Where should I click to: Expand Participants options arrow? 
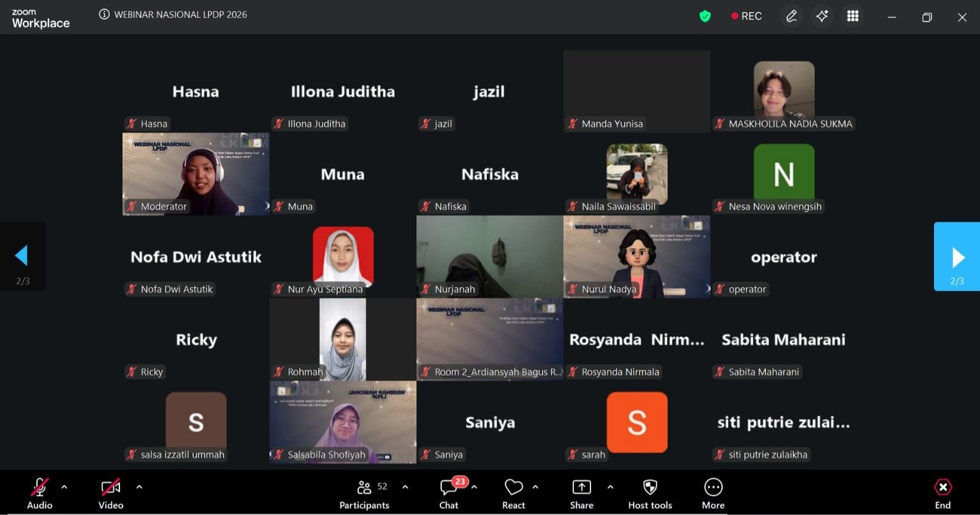405,487
